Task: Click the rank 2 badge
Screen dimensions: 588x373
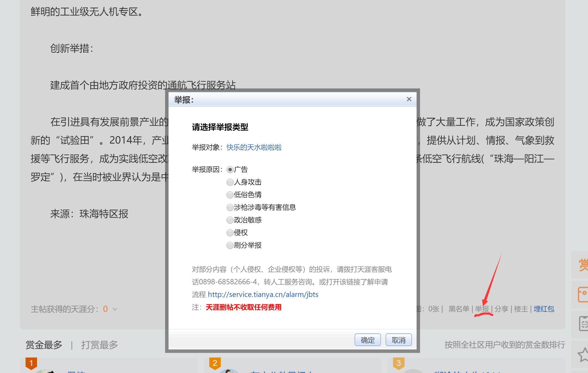Action: point(215,363)
